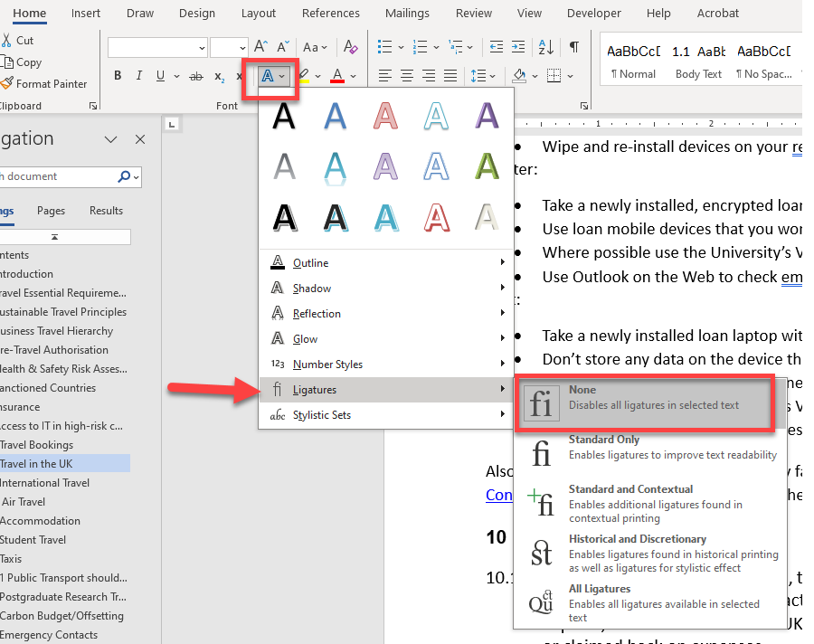Click the red font color button
814x644 pixels.
click(x=337, y=76)
